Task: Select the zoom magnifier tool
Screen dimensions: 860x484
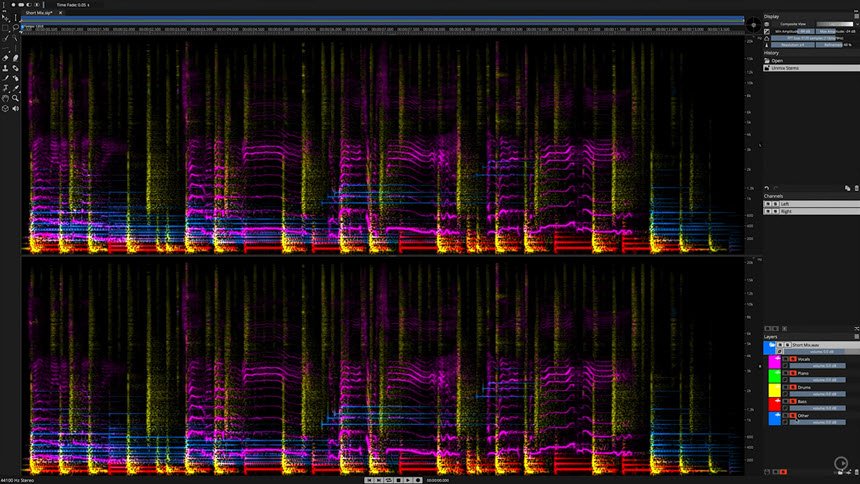Action: 15,98
